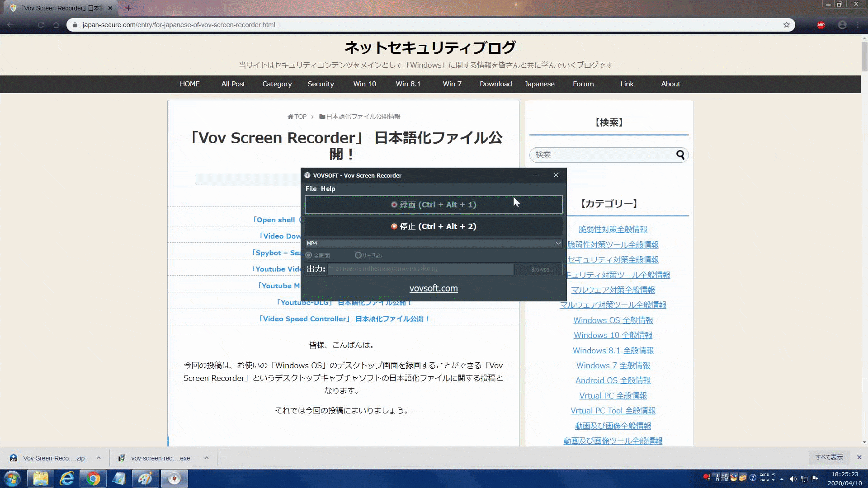
Task: Open the Chrome three-dot menu
Action: [x=858, y=25]
